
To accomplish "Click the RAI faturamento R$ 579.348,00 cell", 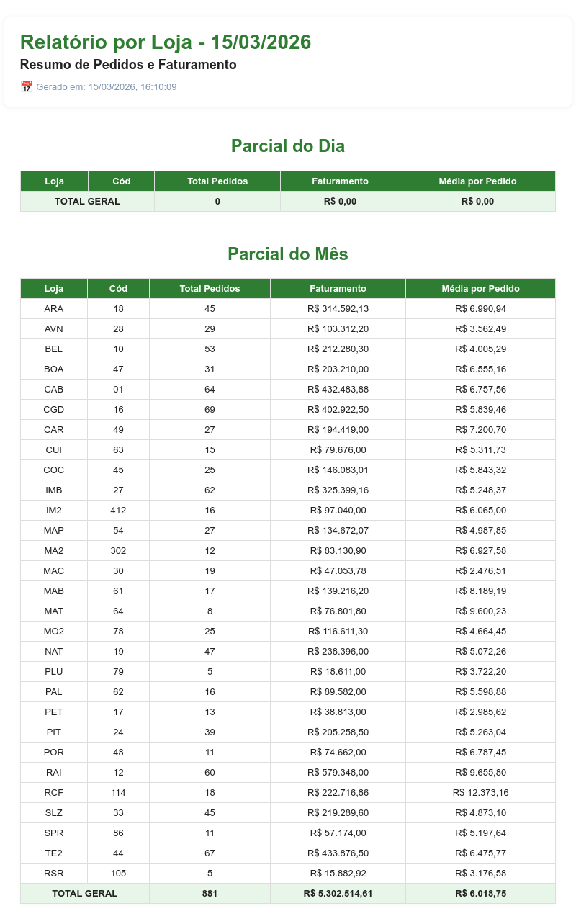I will [338, 773].
